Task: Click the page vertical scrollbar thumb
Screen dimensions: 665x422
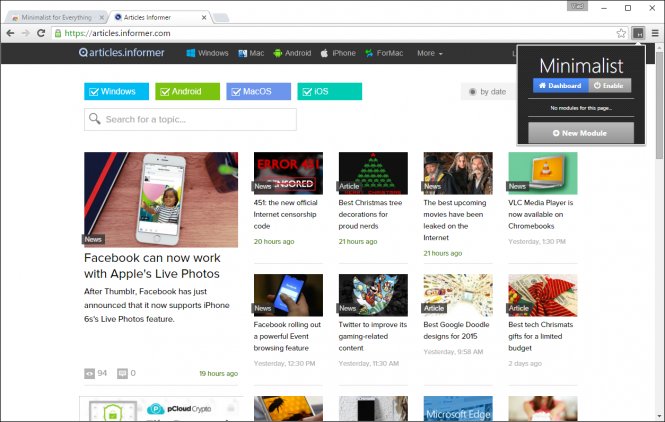Action: (x=659, y=105)
